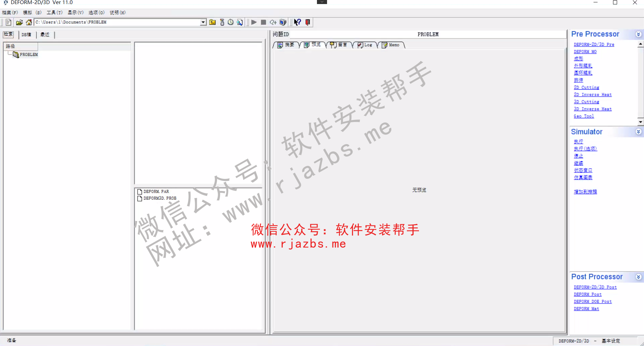Click the New Problem document icon
This screenshot has width=644, height=346.
click(8, 22)
